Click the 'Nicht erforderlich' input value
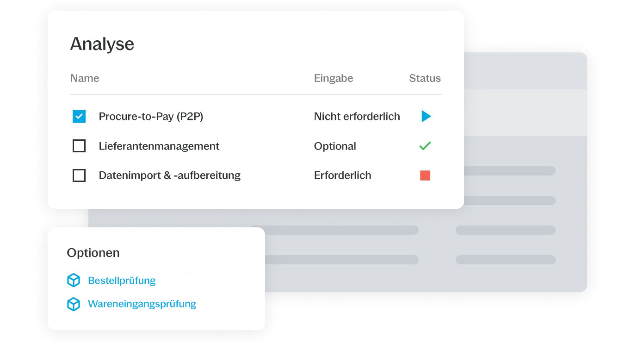This screenshot has width=644, height=363. pos(357,116)
